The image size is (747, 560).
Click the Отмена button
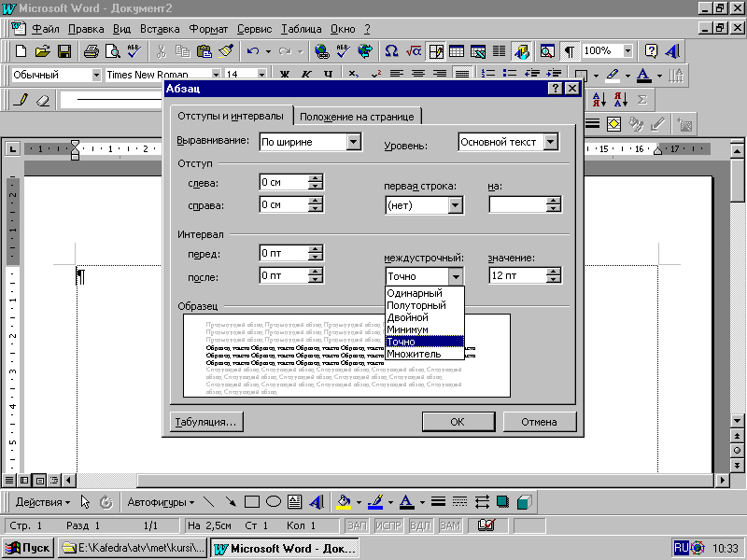point(540,422)
